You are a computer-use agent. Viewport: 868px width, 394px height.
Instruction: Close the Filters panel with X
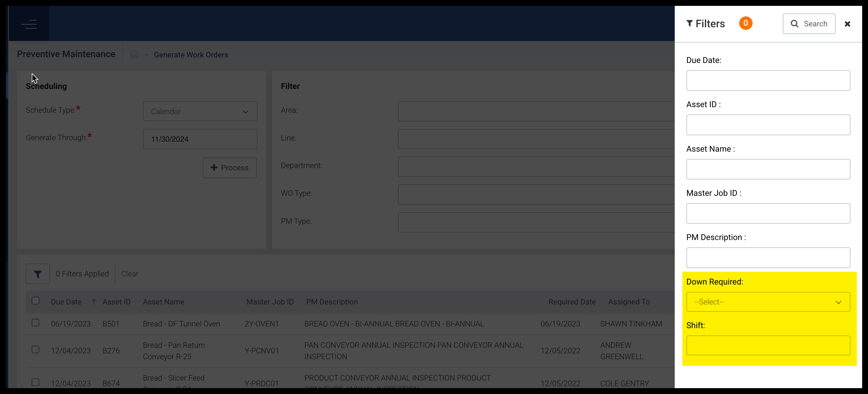pyautogui.click(x=847, y=24)
